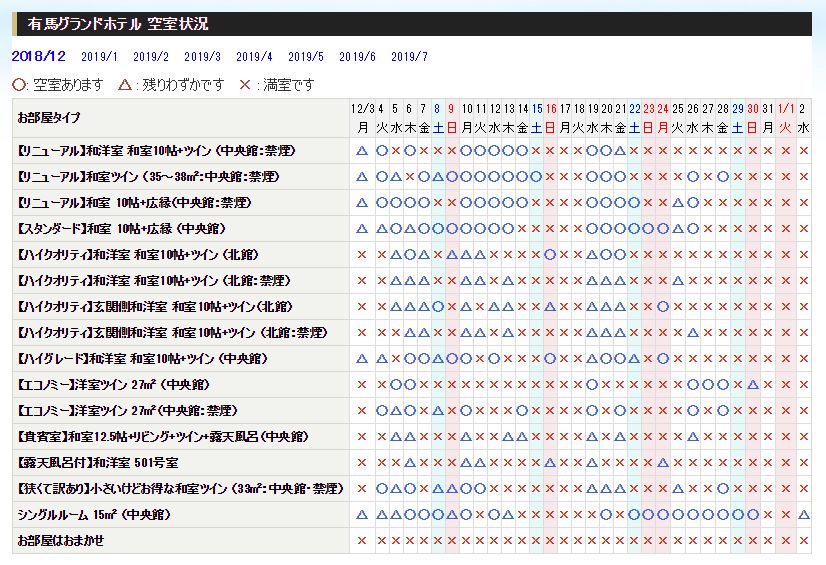826x565 pixels.
Task: Select the Dec 30 circle for シングルルーム
Action: coord(753,514)
